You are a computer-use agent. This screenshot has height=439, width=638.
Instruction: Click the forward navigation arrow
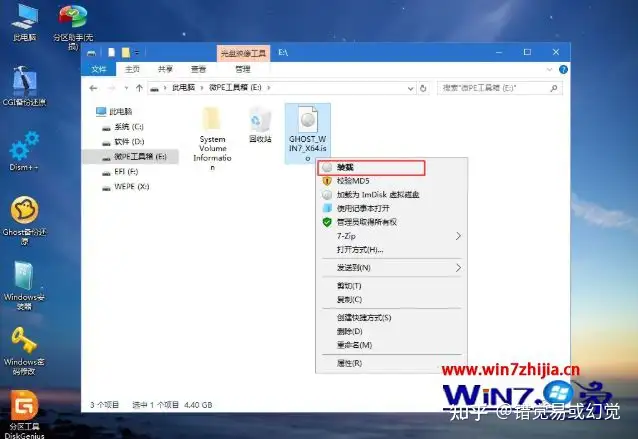coord(111,88)
